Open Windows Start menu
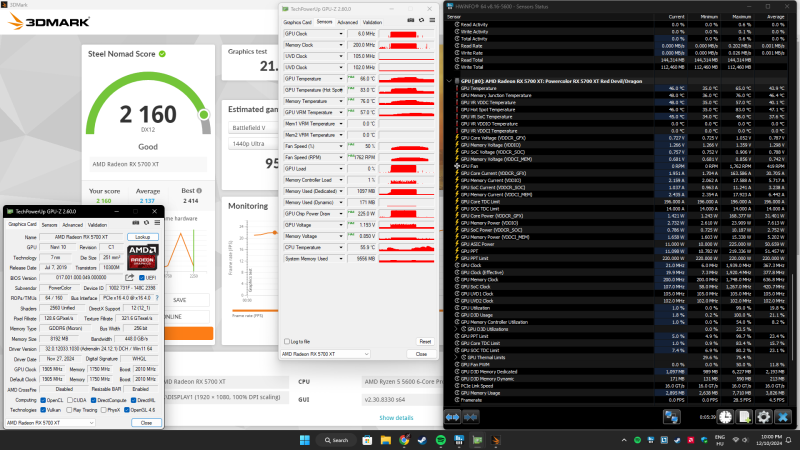The image size is (800, 450). tap(305, 440)
